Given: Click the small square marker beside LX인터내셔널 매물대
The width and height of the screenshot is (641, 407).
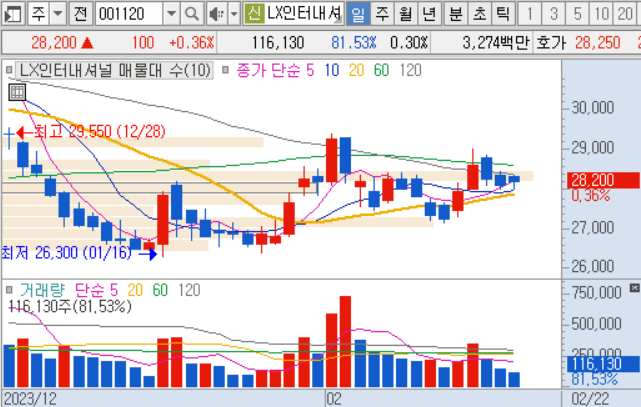Looking at the screenshot, I should point(9,70).
